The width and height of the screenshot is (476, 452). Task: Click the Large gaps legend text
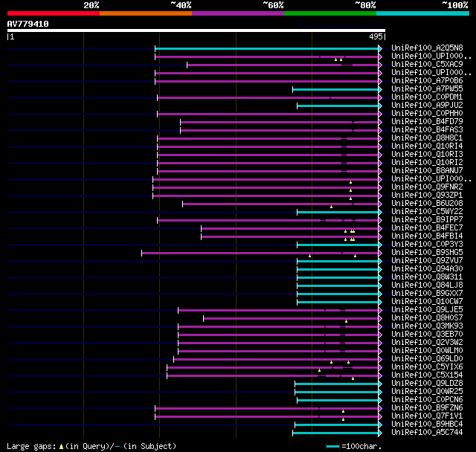coord(91,447)
